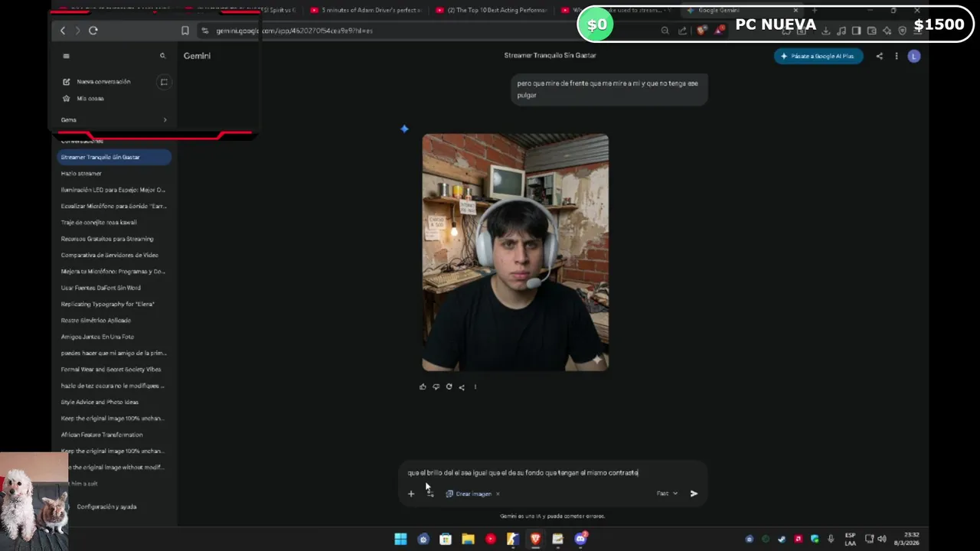The image size is (980, 551).
Task: Open the Fast model dropdown
Action: coord(667,494)
